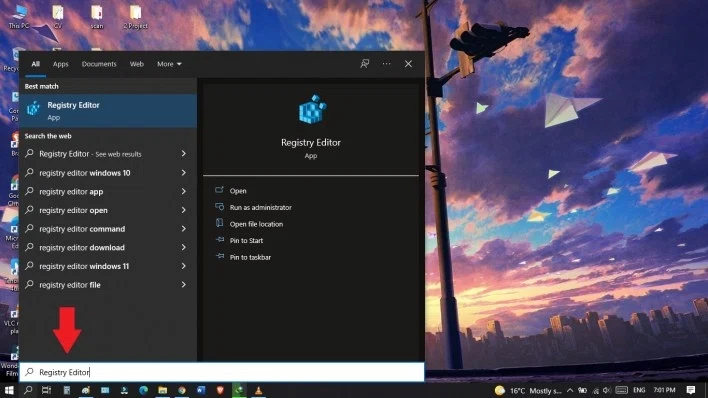The width and height of the screenshot is (708, 398).
Task: Click 'registry editor file' suggestion
Action: point(70,285)
